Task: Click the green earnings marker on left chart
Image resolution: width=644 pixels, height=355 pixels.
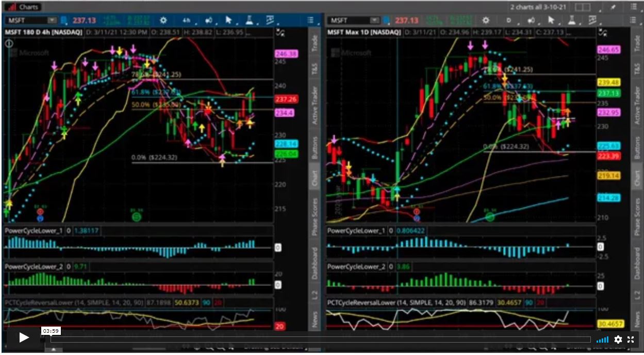Action: (x=136, y=217)
